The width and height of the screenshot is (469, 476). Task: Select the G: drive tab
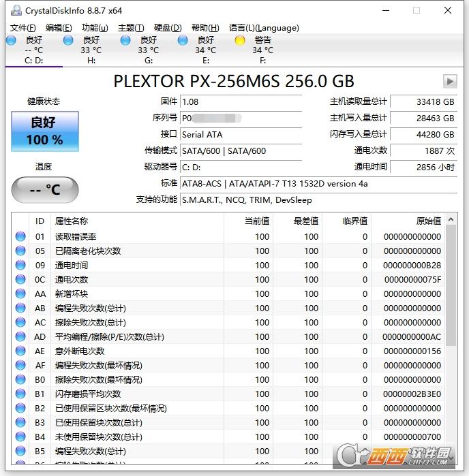149,50
